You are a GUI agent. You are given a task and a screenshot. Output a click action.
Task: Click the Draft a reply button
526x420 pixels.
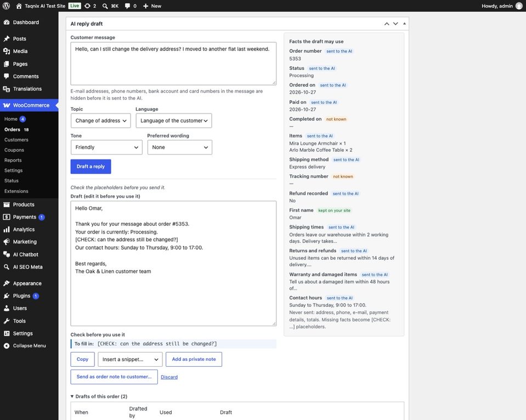point(91,167)
